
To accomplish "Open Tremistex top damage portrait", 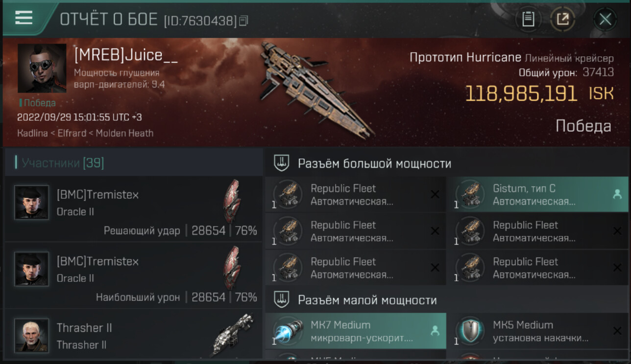I will [31, 269].
